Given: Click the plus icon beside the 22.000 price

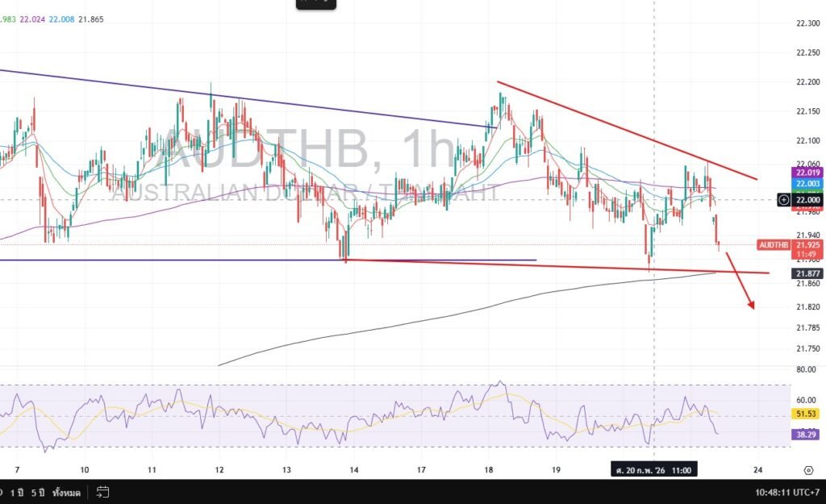Looking at the screenshot, I should point(783,199).
